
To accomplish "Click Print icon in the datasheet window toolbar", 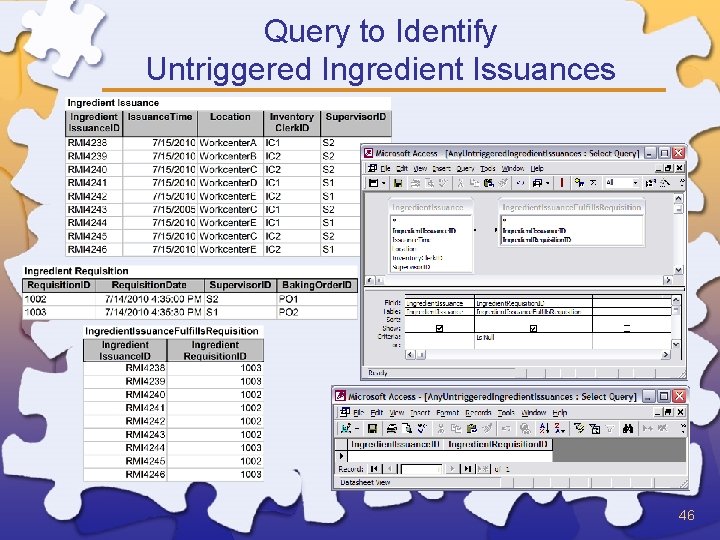I will (x=392, y=428).
